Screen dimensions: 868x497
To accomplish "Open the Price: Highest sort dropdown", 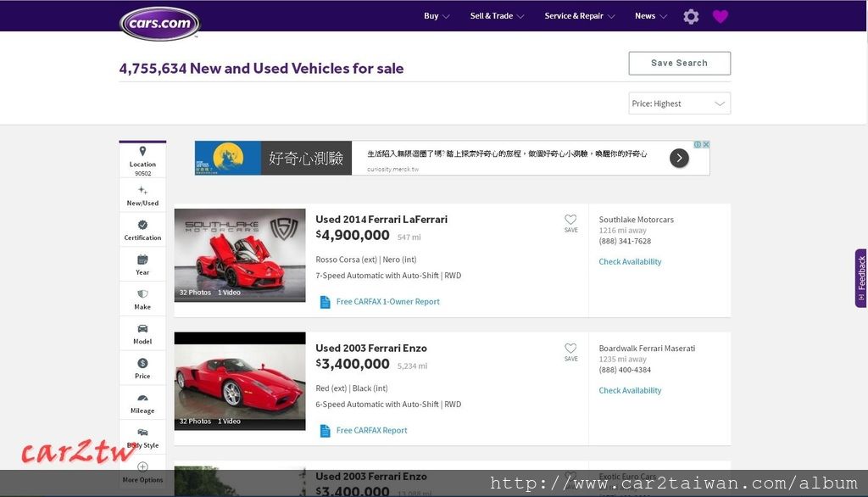I will 679,103.
